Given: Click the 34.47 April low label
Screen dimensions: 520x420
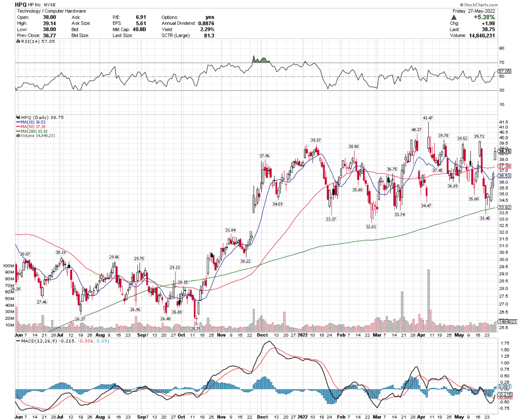Looking at the screenshot, I should 426,206.
